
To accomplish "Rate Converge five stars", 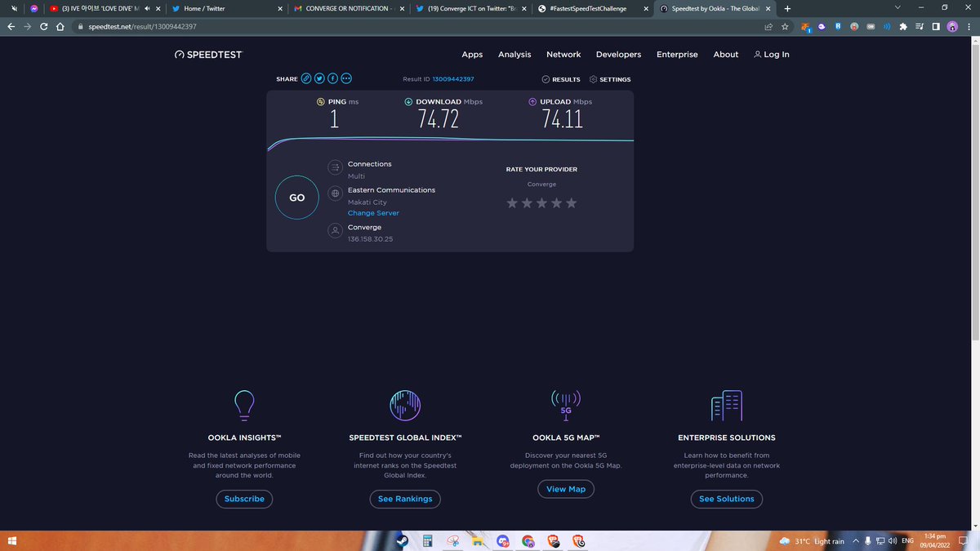I will coord(571,202).
